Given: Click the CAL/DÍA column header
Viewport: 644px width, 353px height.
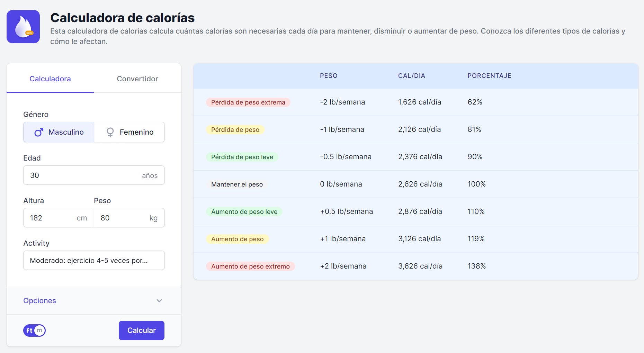Looking at the screenshot, I should click(411, 76).
